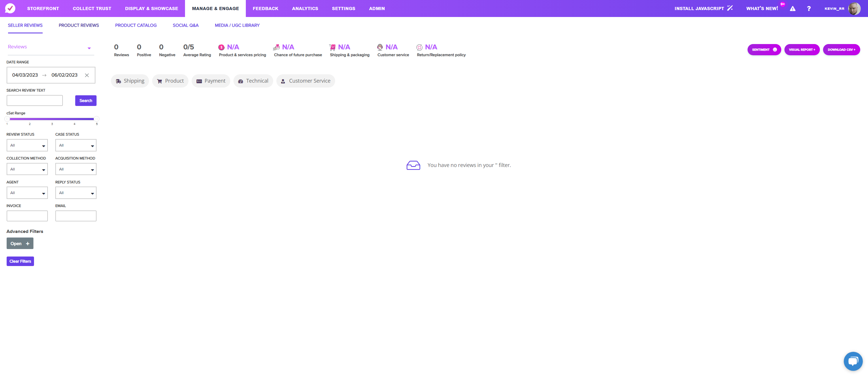Click the cSat Range right slider handle
Viewport: 868px width, 376px height.
[96, 119]
